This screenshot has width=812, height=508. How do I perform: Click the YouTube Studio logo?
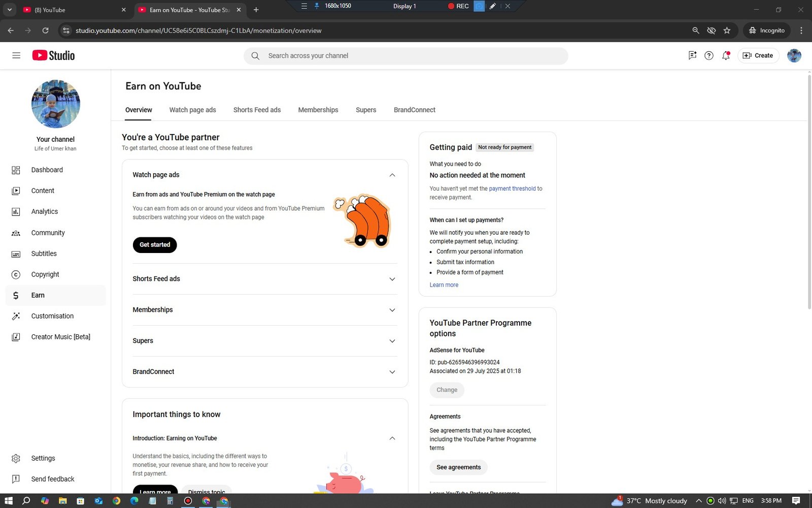click(53, 55)
